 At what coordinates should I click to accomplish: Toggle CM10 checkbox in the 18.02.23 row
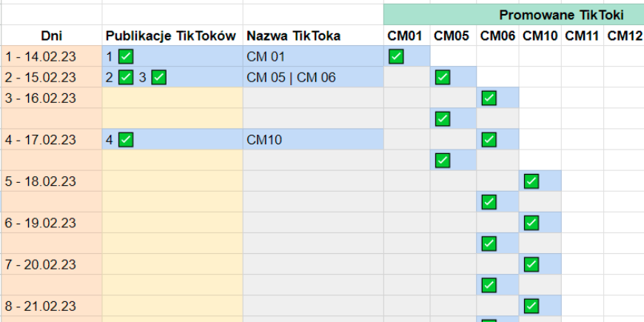coord(531,181)
